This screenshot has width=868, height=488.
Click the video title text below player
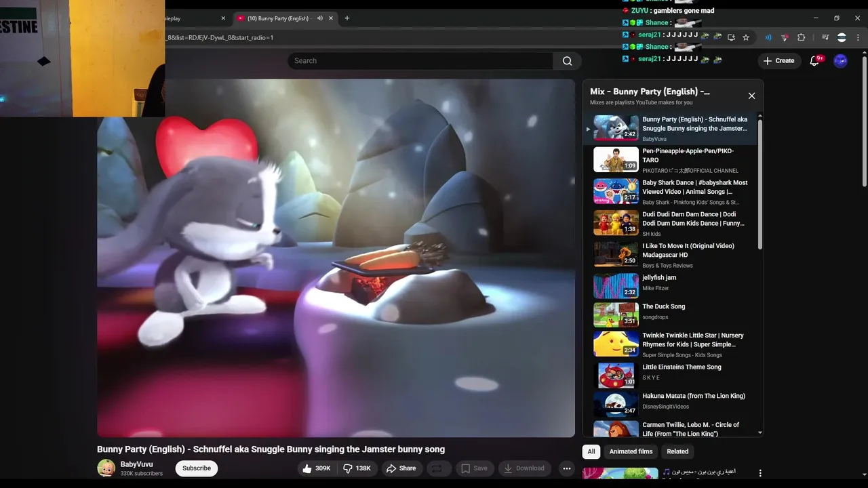coord(271,449)
